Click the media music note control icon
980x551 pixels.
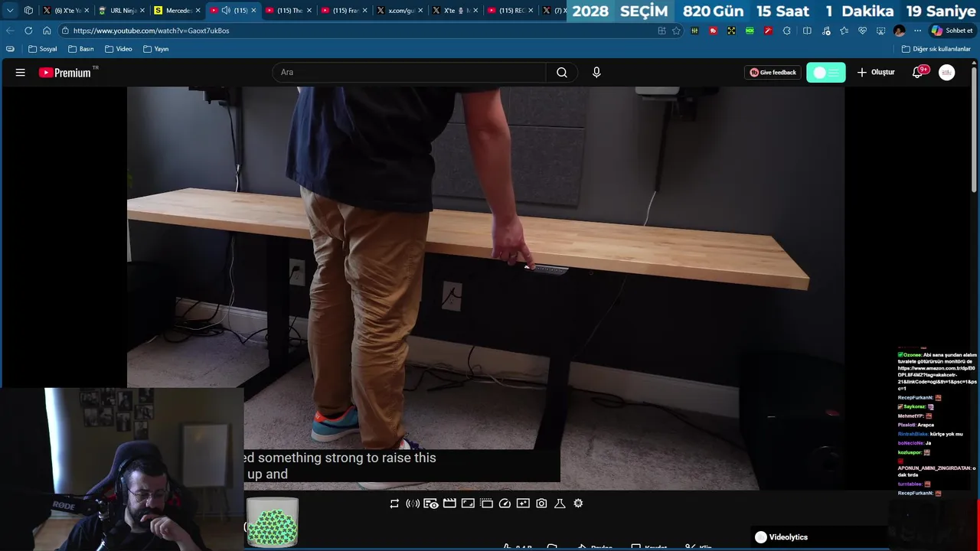pyautogui.click(x=825, y=31)
